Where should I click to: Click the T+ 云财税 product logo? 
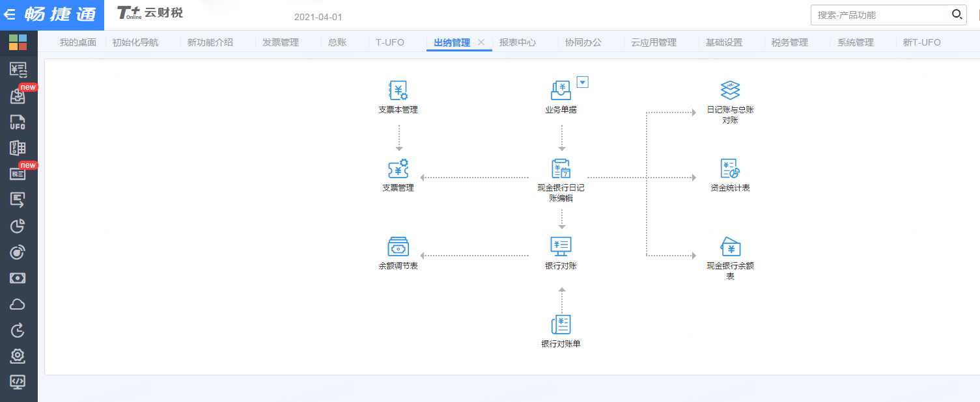150,13
